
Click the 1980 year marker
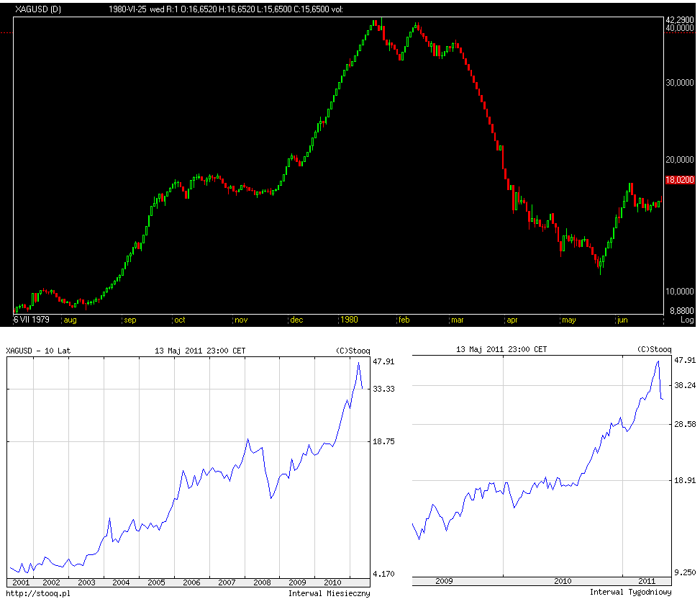point(349,320)
